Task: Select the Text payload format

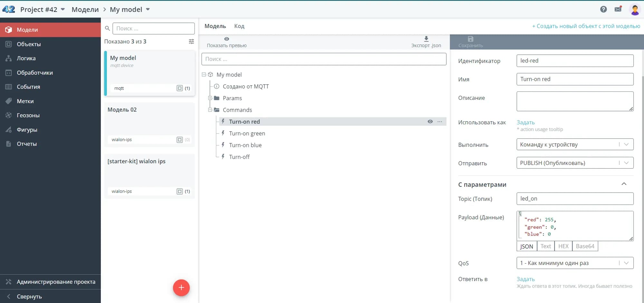Action: (x=545, y=246)
